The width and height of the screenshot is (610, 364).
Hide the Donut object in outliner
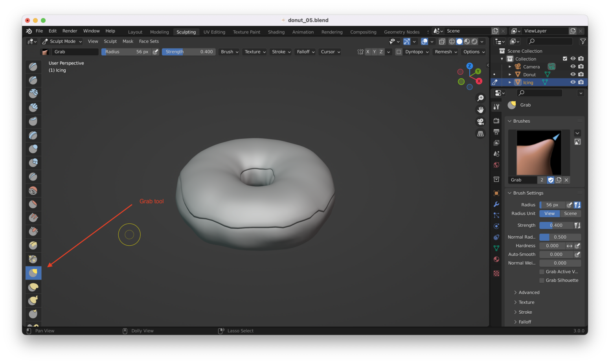pos(573,74)
